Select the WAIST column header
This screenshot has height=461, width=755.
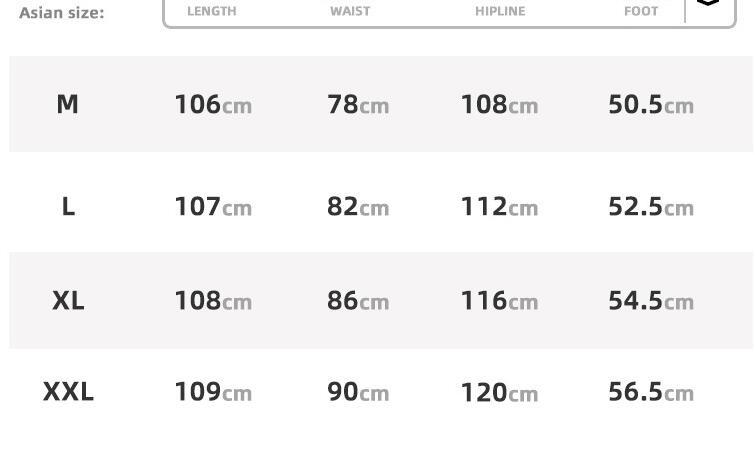[x=350, y=11]
